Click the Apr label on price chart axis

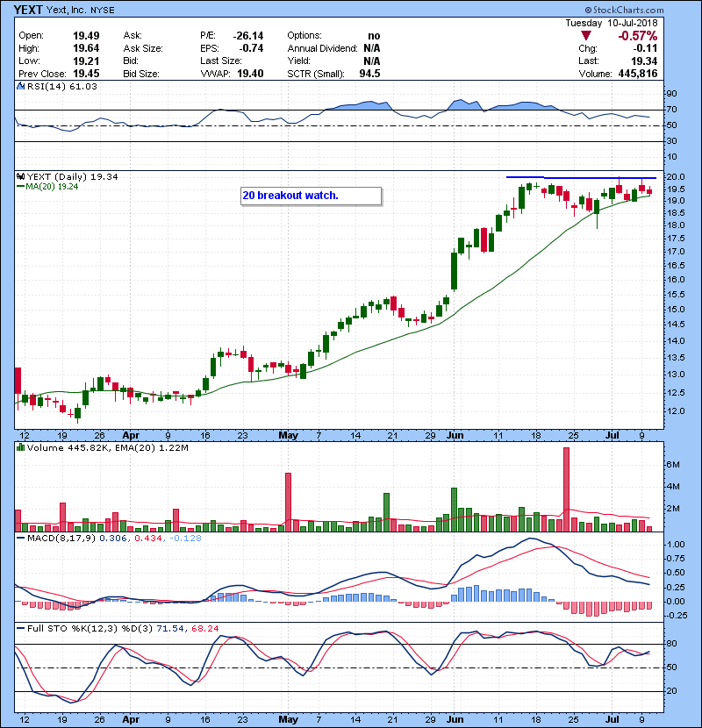(131, 436)
